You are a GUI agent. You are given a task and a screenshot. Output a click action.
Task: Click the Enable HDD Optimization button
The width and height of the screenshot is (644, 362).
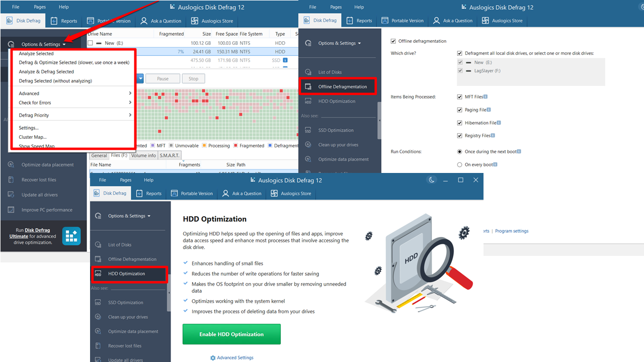pos(231,334)
